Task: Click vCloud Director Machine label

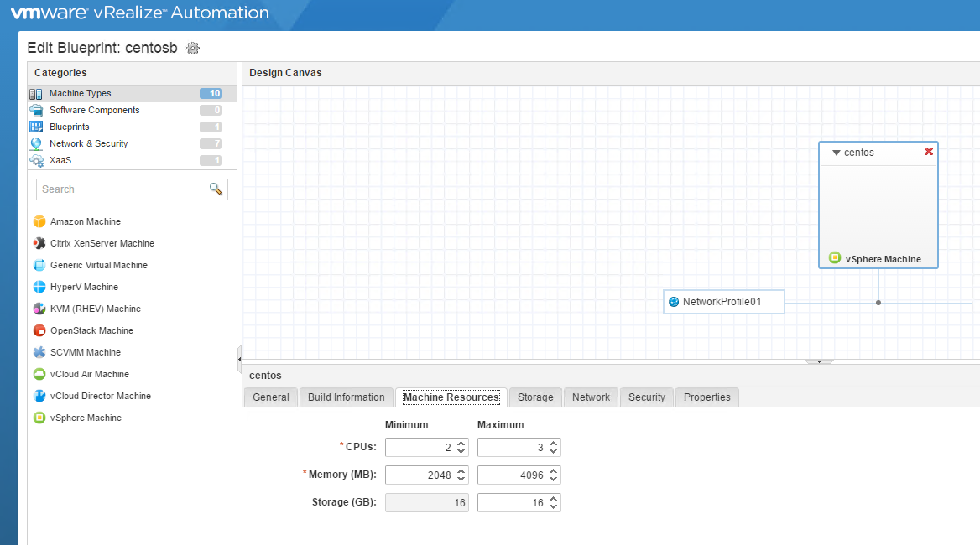Action: click(x=101, y=397)
